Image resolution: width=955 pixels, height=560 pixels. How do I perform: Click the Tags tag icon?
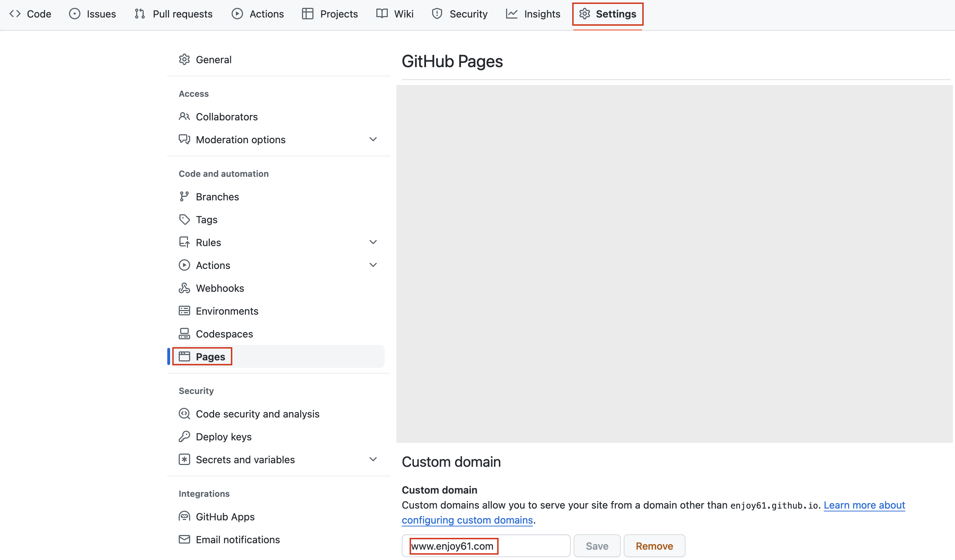point(184,220)
